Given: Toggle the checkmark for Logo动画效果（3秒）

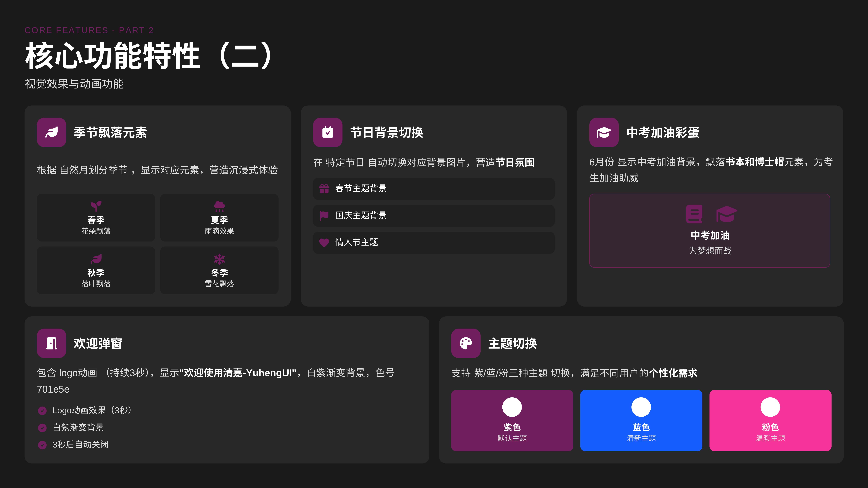Looking at the screenshot, I should [x=42, y=410].
